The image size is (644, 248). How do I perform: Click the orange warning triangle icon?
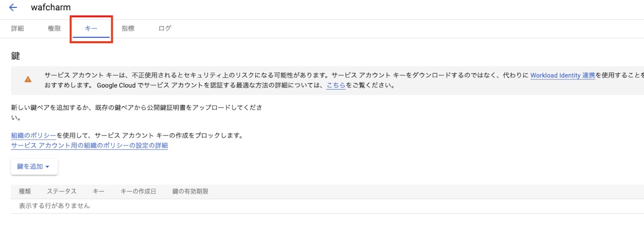[28, 79]
